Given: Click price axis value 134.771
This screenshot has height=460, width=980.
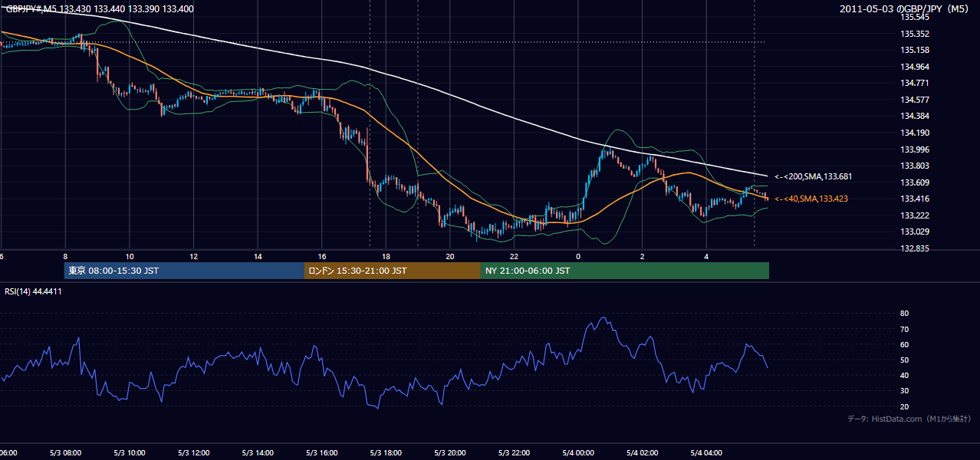Looking at the screenshot, I should point(914,83).
